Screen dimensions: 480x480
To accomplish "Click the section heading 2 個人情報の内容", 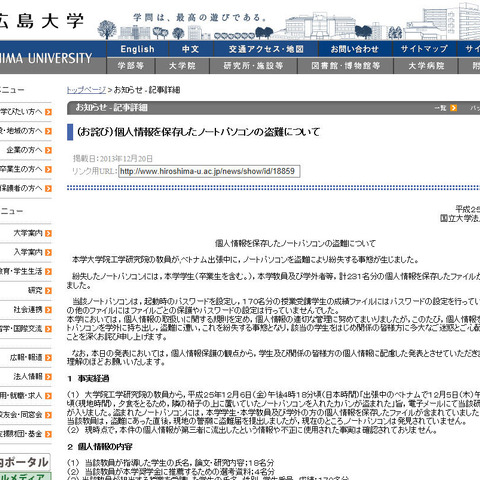I will coord(100,447).
